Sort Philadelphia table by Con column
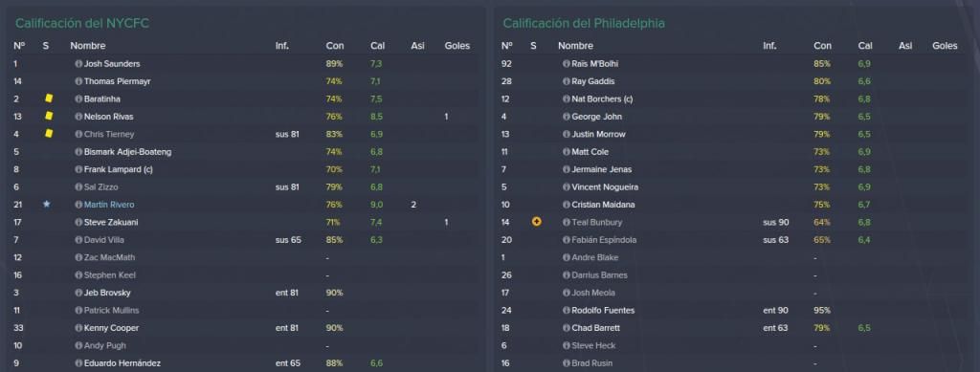This screenshot has height=372, width=980. point(822,46)
